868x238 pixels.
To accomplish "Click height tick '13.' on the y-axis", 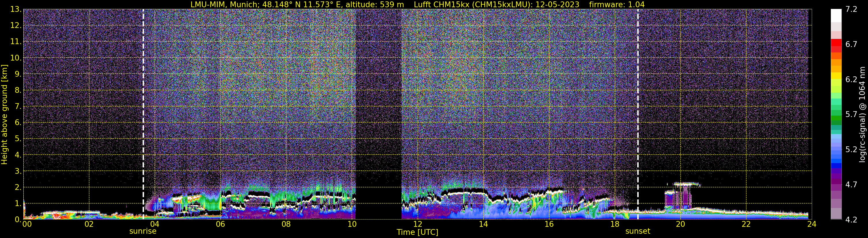I will click(x=16, y=9).
